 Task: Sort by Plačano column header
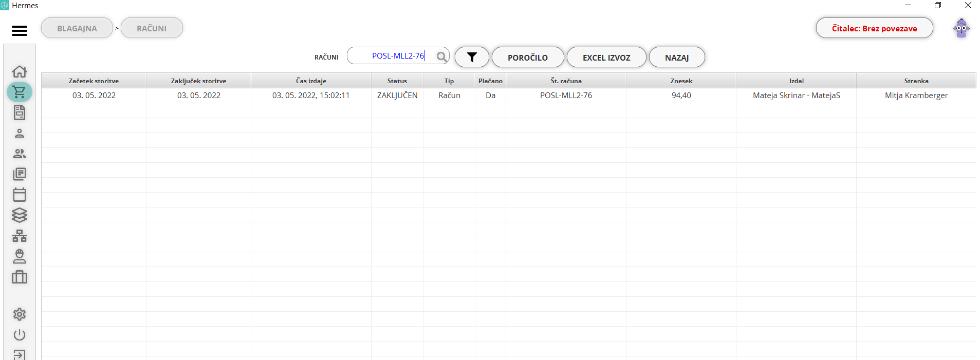point(490,81)
